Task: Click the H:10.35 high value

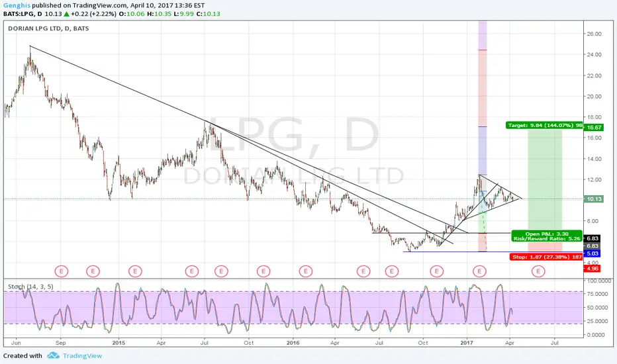Action: click(161, 14)
